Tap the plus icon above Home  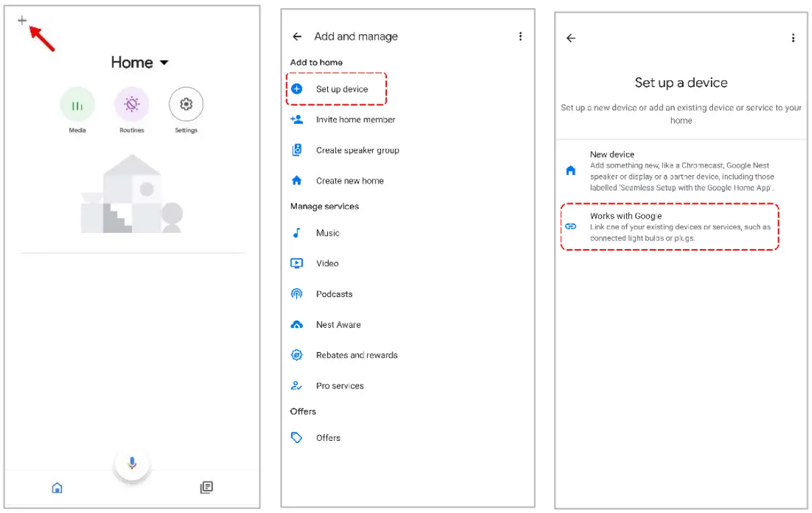(22, 21)
